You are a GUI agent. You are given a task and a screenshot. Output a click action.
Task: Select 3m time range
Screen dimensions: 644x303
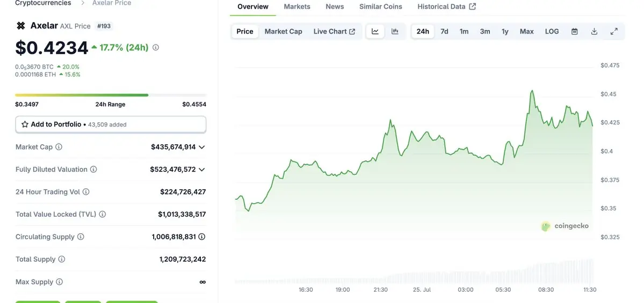coord(485,32)
